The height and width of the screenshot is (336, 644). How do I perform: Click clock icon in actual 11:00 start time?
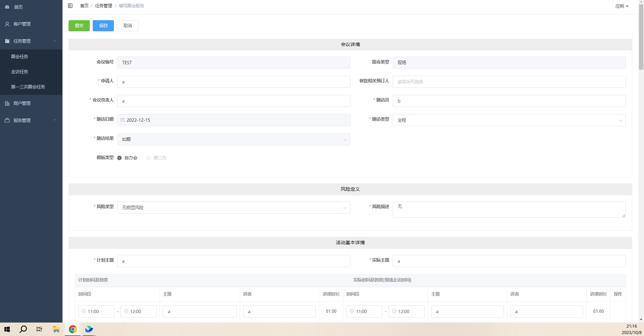tap(352, 311)
